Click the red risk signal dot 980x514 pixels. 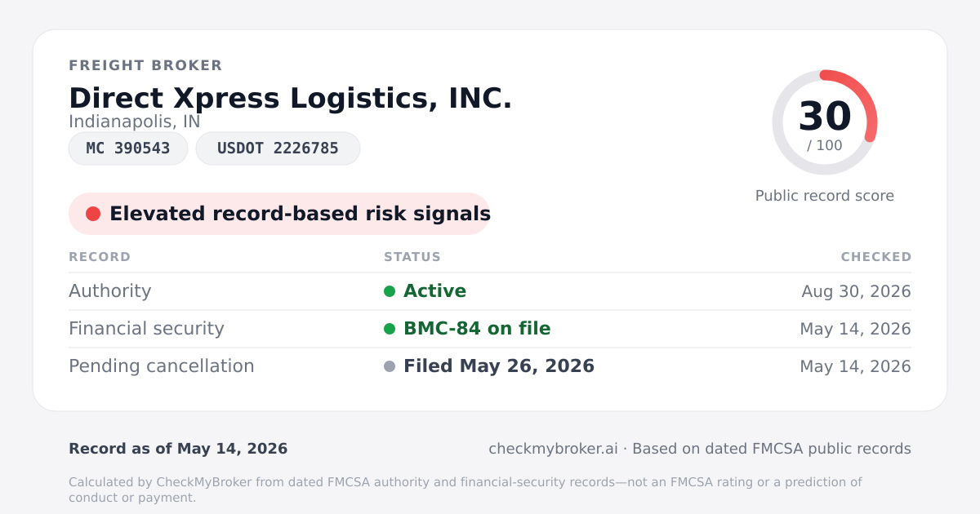[x=93, y=214]
